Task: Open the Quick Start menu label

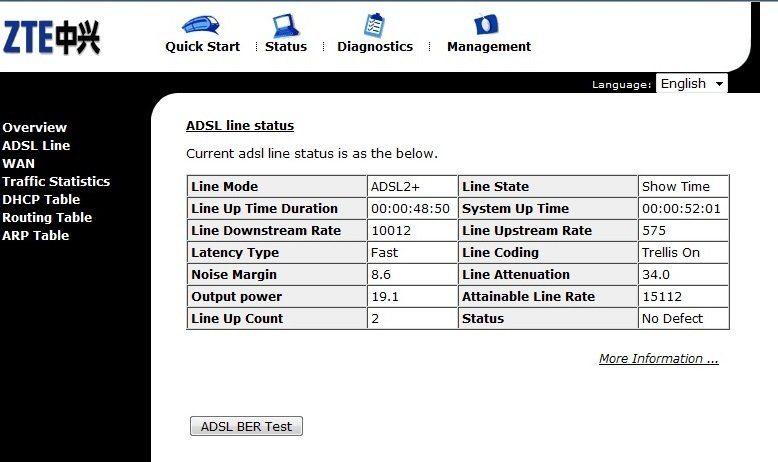Action: 202,47
